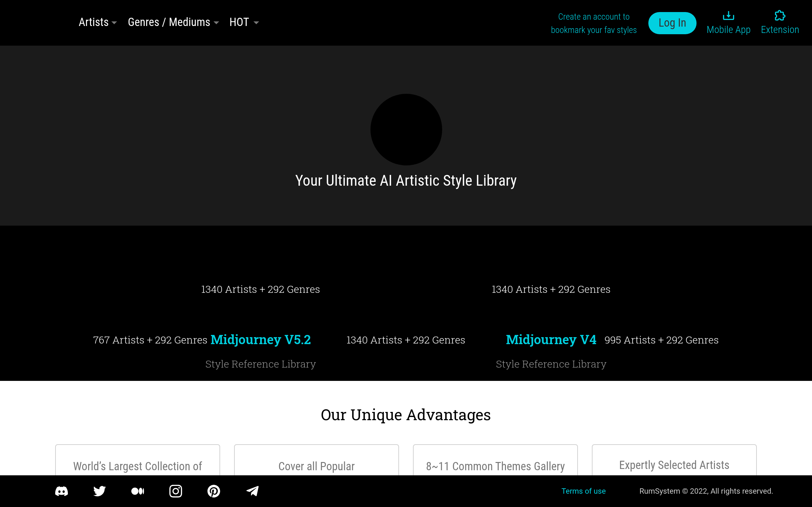Viewport: 812px width, 507px height.
Task: Click the Create an account text
Action: coord(593,23)
